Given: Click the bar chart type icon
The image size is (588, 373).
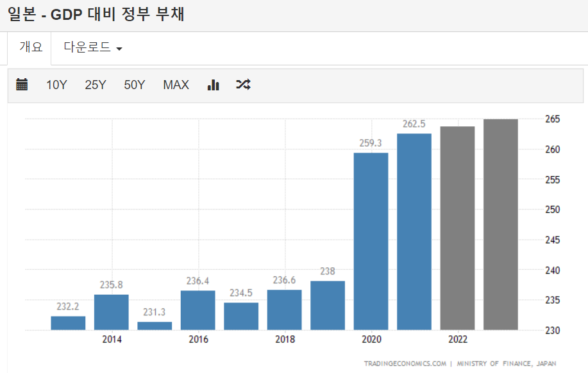Looking at the screenshot, I should pyautogui.click(x=214, y=85).
